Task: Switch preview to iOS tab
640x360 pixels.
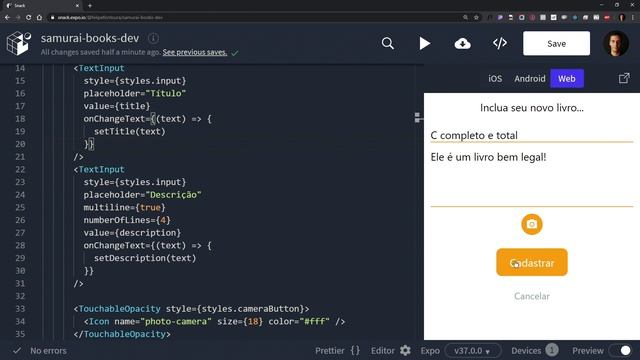Action: [495, 78]
